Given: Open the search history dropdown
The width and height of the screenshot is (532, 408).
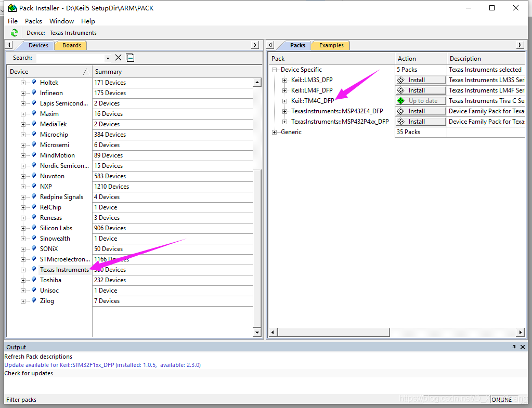Looking at the screenshot, I should click(108, 58).
